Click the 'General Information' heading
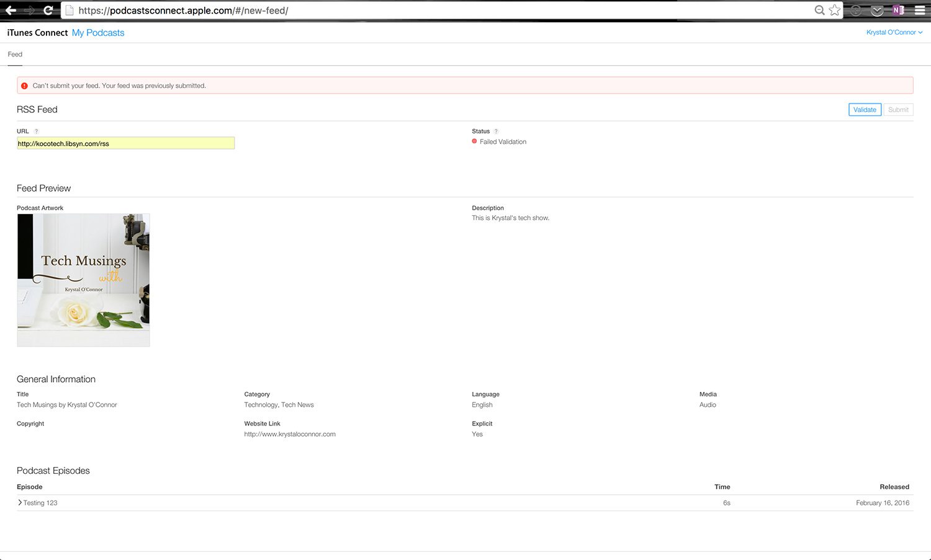 click(x=56, y=380)
